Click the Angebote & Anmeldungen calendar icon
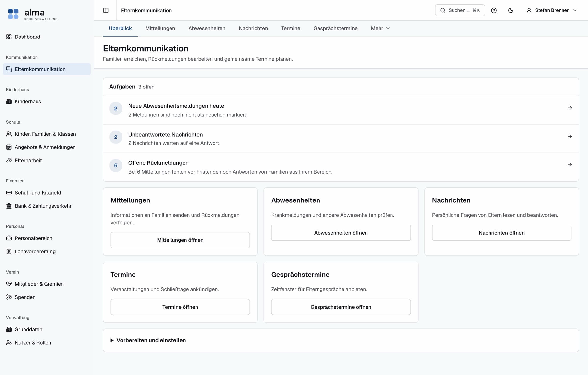Image resolution: width=588 pixels, height=375 pixels. pos(9,147)
